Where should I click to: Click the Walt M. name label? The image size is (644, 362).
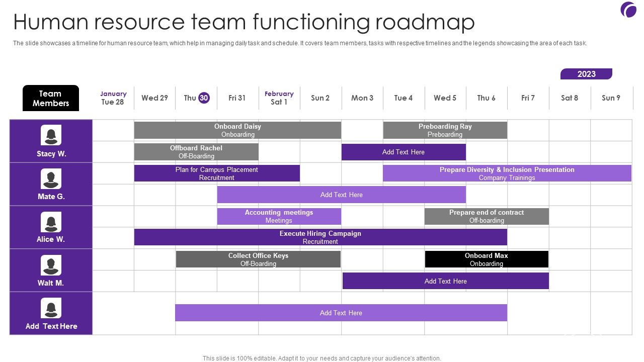[51, 283]
